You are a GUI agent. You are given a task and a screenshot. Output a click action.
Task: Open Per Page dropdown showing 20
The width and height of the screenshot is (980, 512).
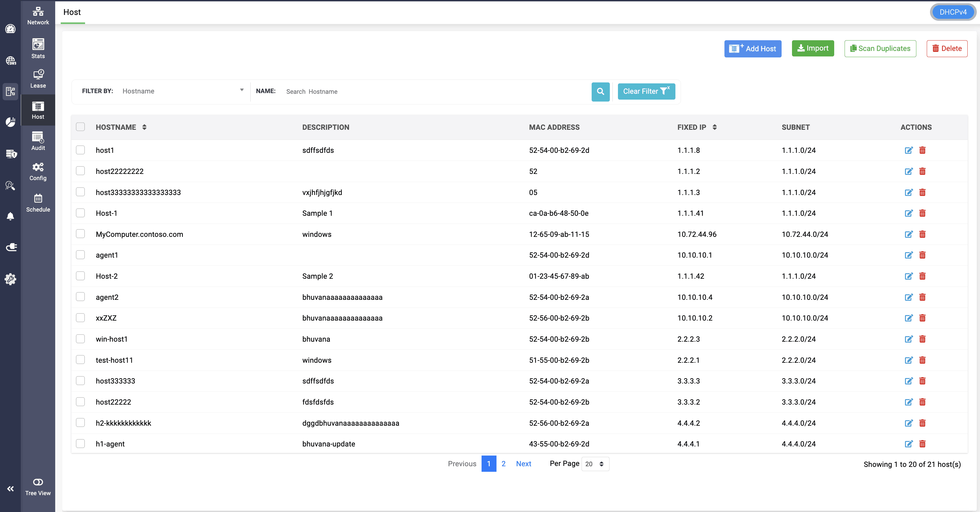595,464
